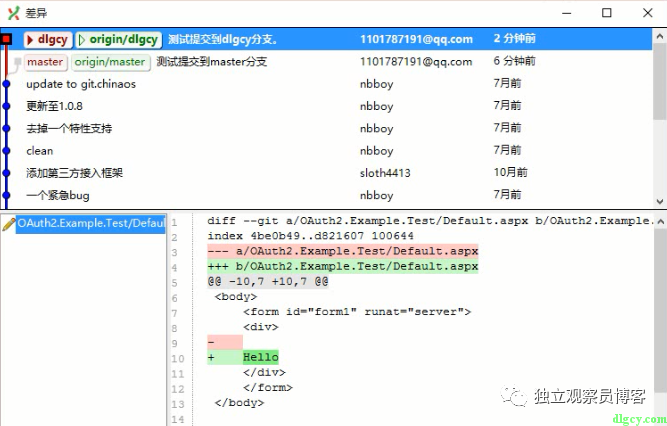Open the changed file OAuth2.Example.Test/Default
667x426 pixels.
pyautogui.click(x=91, y=223)
